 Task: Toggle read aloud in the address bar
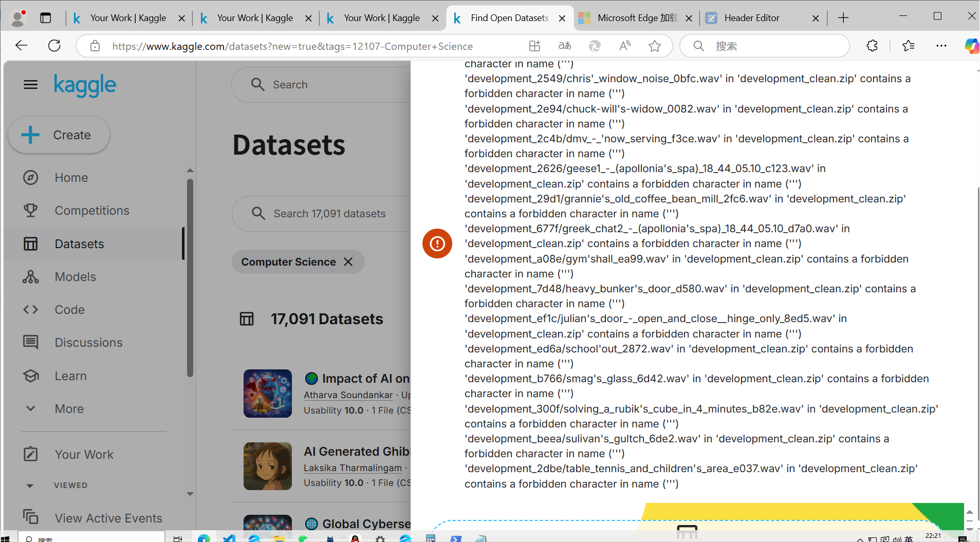(x=624, y=46)
